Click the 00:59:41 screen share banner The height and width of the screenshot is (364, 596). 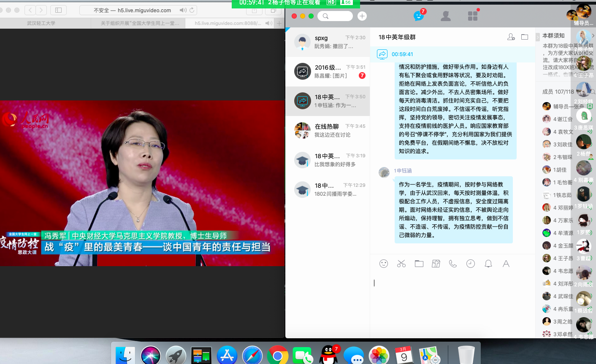tap(402, 54)
